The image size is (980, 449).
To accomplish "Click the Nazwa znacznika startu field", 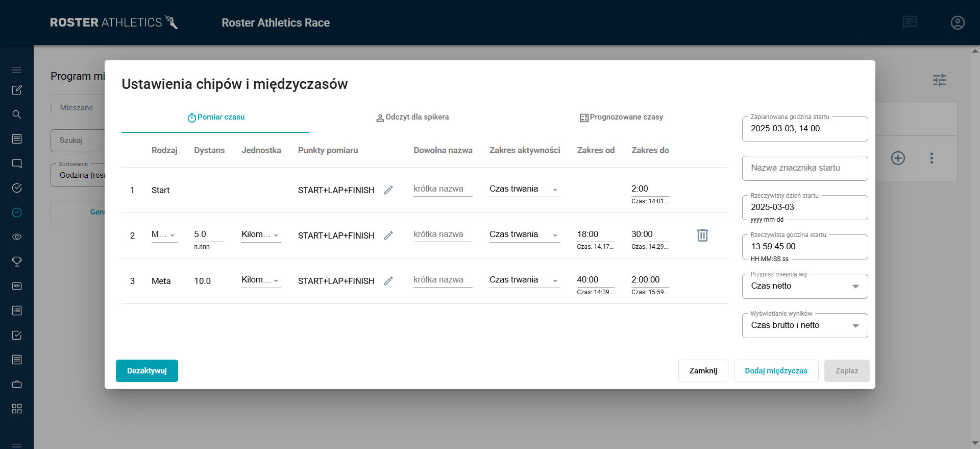I will pyautogui.click(x=805, y=168).
